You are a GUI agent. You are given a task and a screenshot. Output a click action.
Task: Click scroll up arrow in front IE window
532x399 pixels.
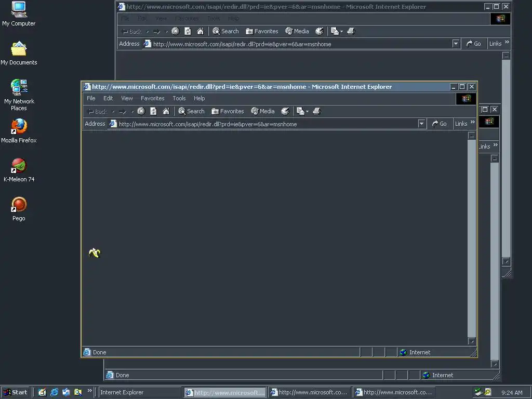(x=472, y=136)
